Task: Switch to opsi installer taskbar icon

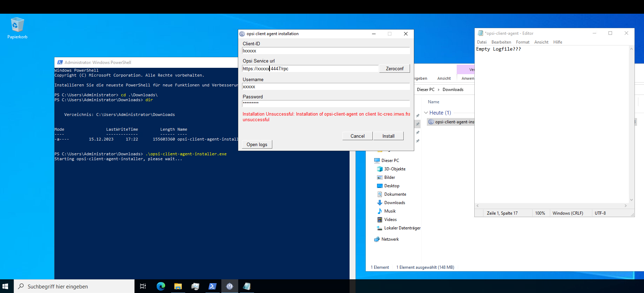Action: [229, 286]
